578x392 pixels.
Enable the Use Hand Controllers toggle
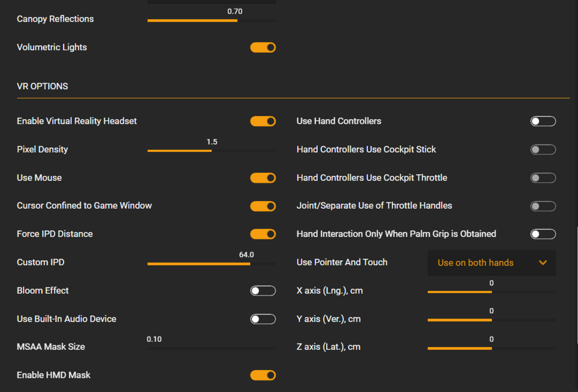[x=543, y=121]
